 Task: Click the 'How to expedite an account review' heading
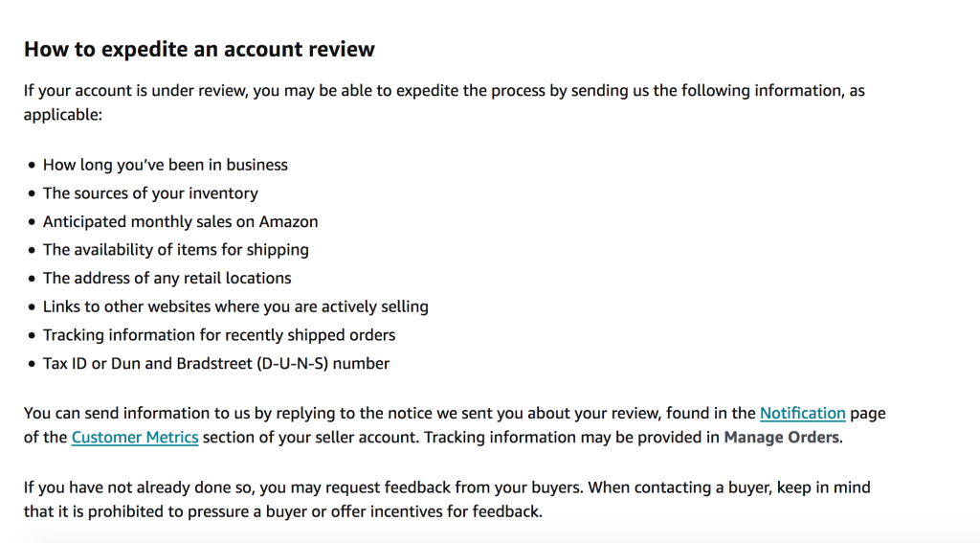[199, 50]
